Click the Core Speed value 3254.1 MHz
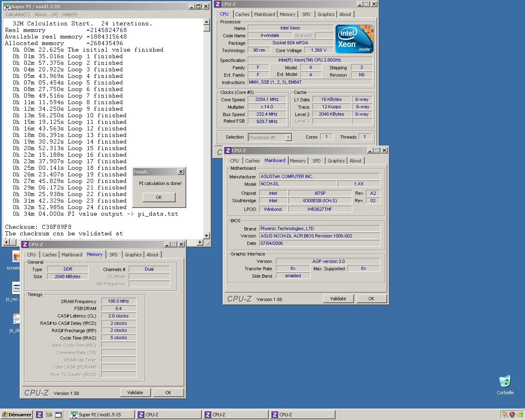 tap(267, 100)
